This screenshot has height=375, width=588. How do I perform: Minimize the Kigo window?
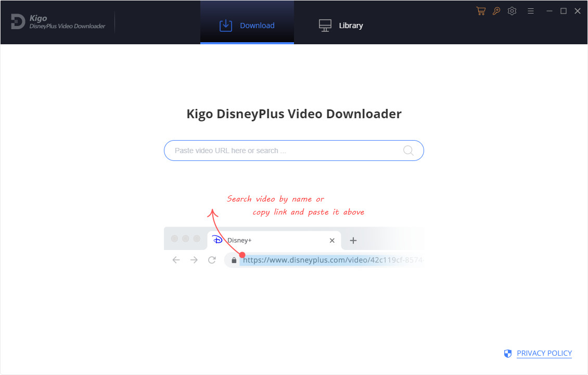549,11
